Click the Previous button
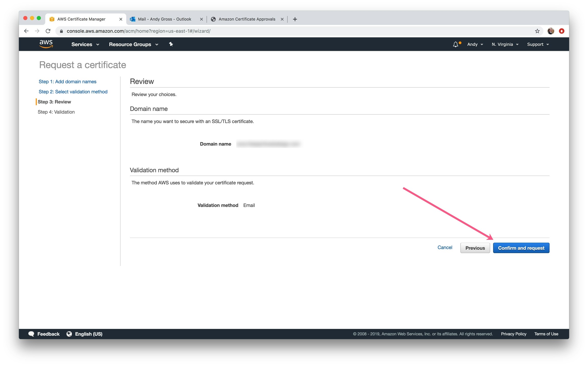This screenshot has height=366, width=588. tap(475, 248)
